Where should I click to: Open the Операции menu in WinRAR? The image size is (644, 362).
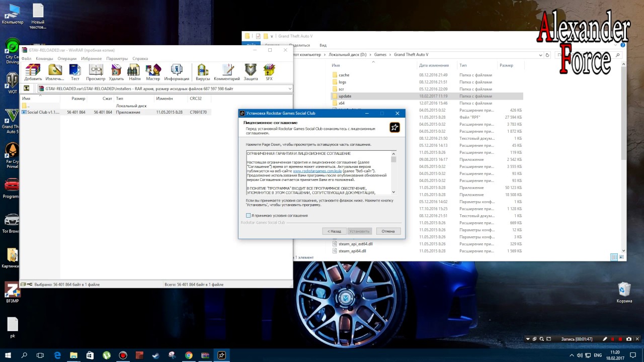click(x=67, y=58)
